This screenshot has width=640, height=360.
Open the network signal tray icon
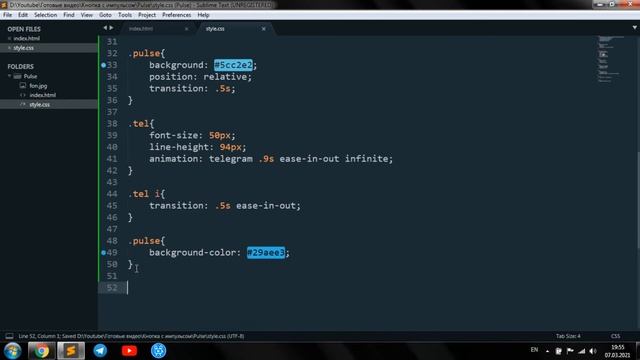coord(582,351)
